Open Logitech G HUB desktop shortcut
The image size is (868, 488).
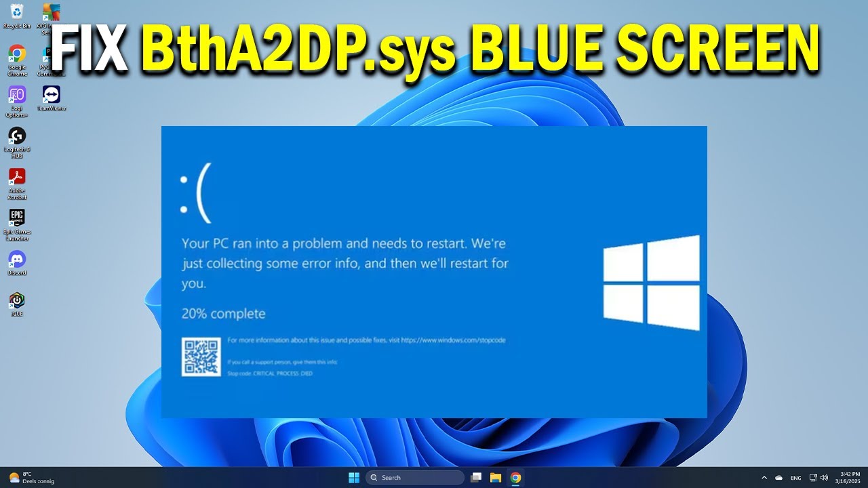[x=17, y=142]
